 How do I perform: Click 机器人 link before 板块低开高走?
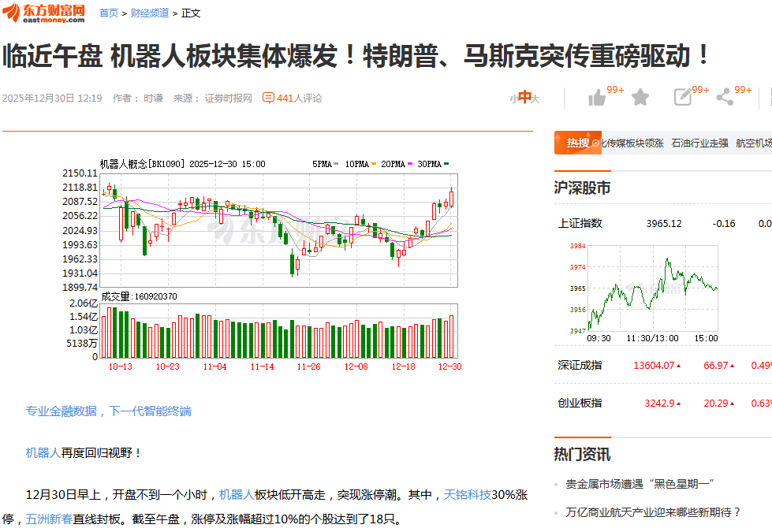(237, 495)
